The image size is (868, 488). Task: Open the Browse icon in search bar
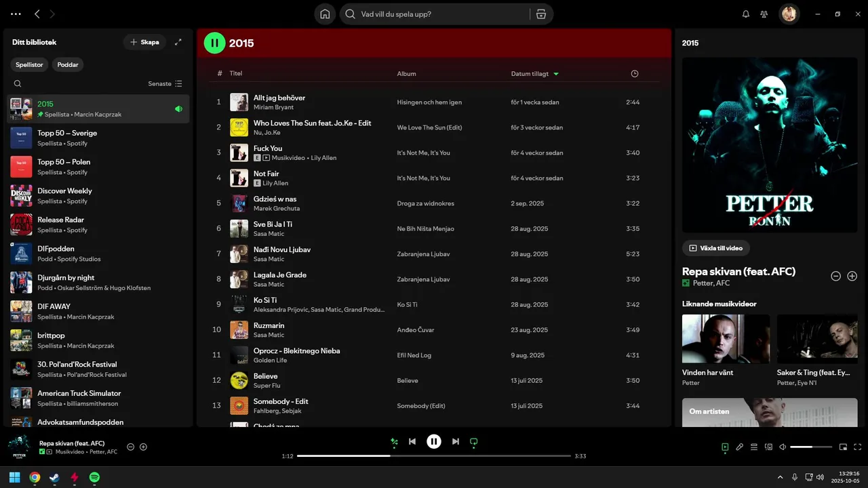pyautogui.click(x=540, y=14)
